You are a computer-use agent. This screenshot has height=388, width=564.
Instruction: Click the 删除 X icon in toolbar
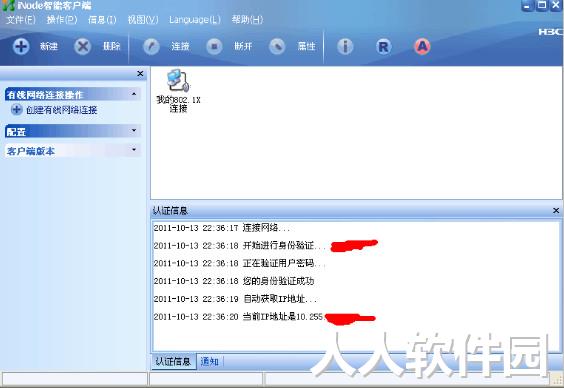(x=82, y=46)
